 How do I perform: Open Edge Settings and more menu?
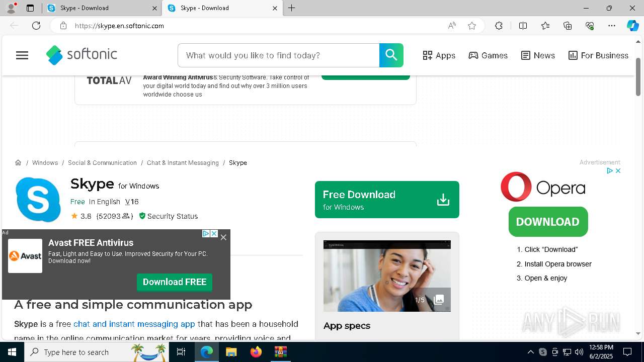(x=612, y=26)
